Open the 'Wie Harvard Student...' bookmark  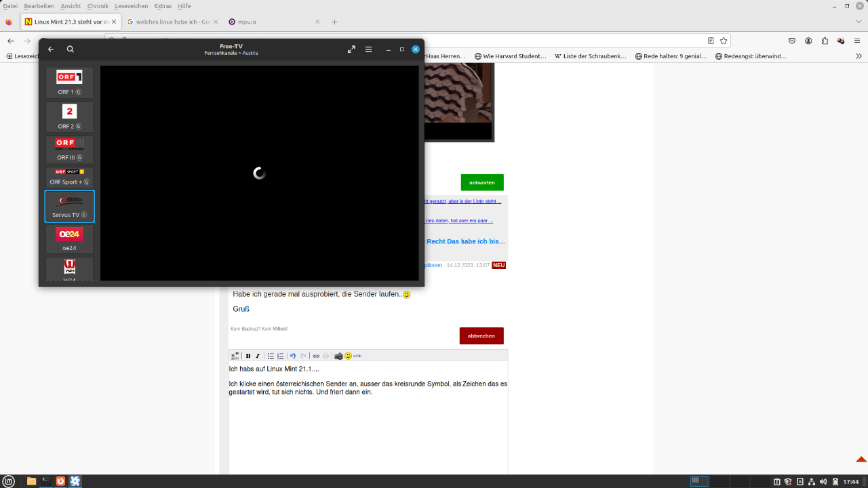[510, 56]
